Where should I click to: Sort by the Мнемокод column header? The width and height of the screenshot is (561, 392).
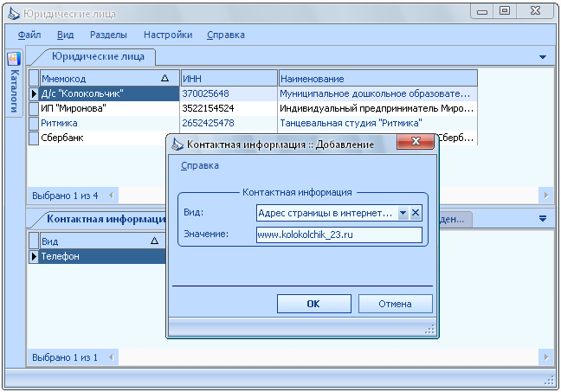(x=109, y=79)
